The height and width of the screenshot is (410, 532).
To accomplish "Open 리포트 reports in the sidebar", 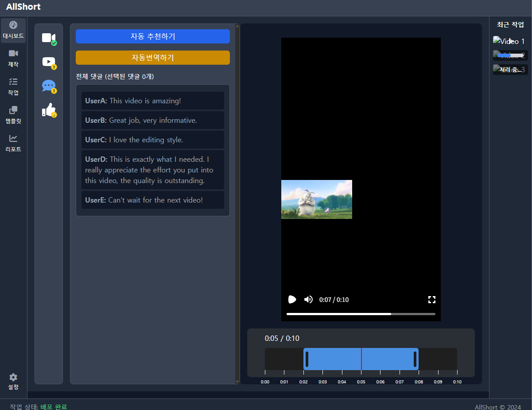I will pyautogui.click(x=13, y=144).
